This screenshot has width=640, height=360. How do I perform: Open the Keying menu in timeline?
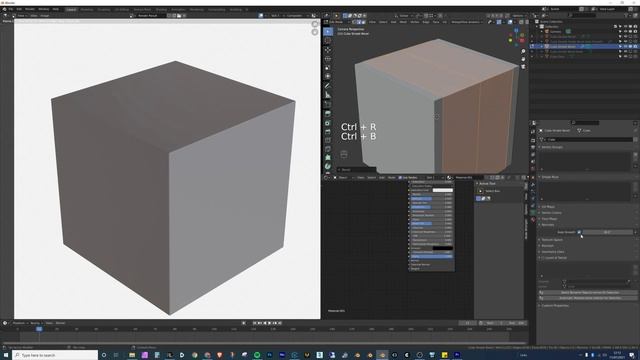[x=36, y=323]
